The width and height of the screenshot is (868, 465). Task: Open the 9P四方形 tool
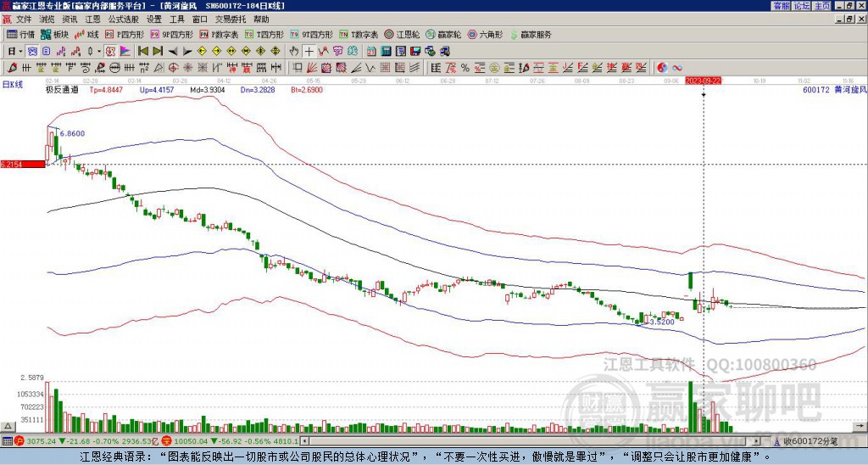coord(171,34)
